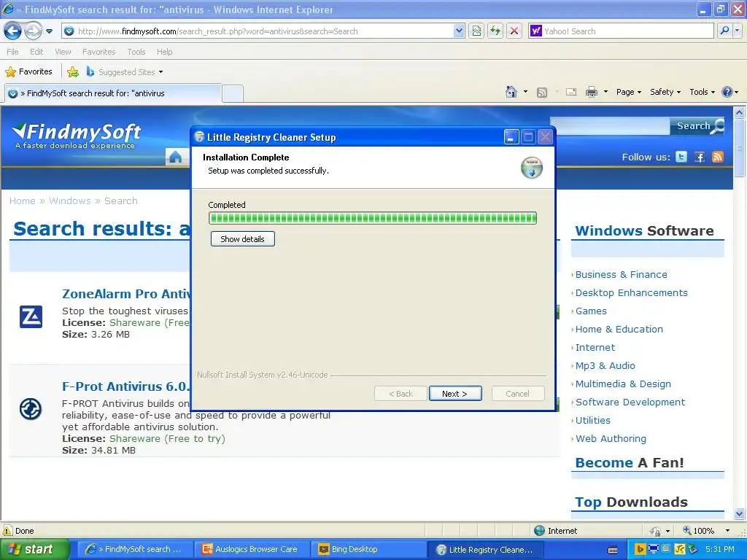Screen dimensions: 747x560
Task: Click the Compatibility View icon
Action: coord(476,31)
